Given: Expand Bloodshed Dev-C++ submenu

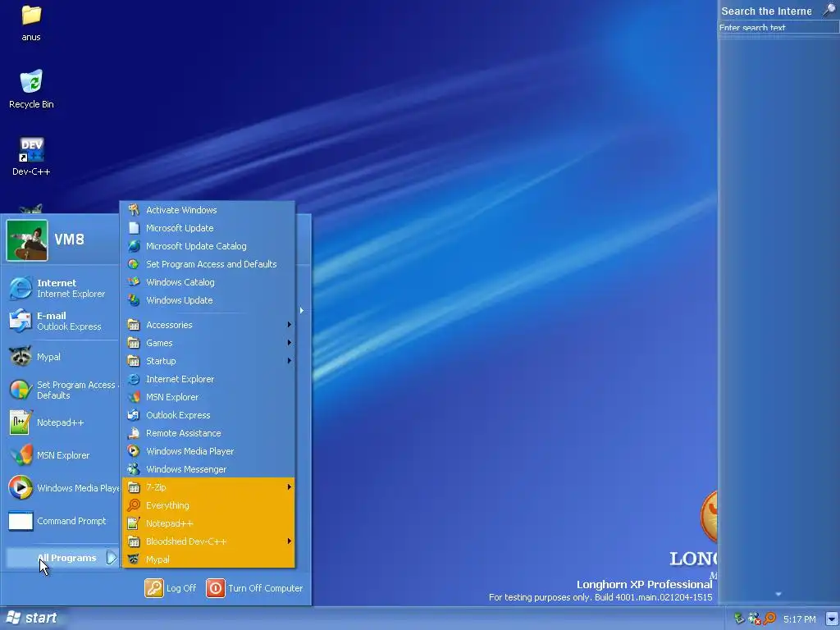Looking at the screenshot, I should [208, 541].
